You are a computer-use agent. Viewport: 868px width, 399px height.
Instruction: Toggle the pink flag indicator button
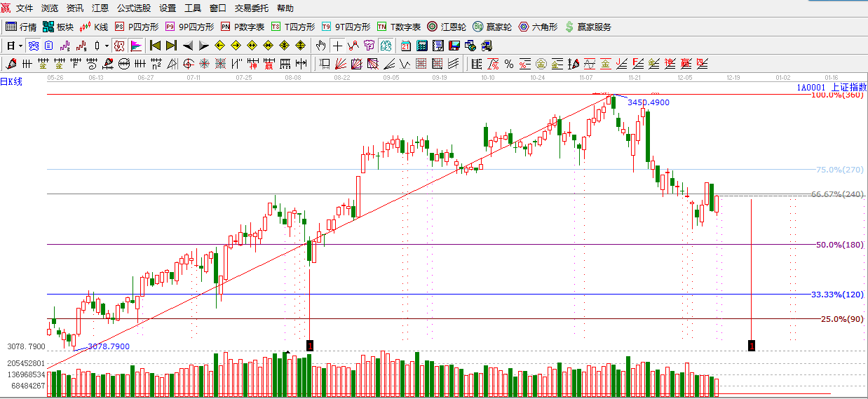pos(136,46)
